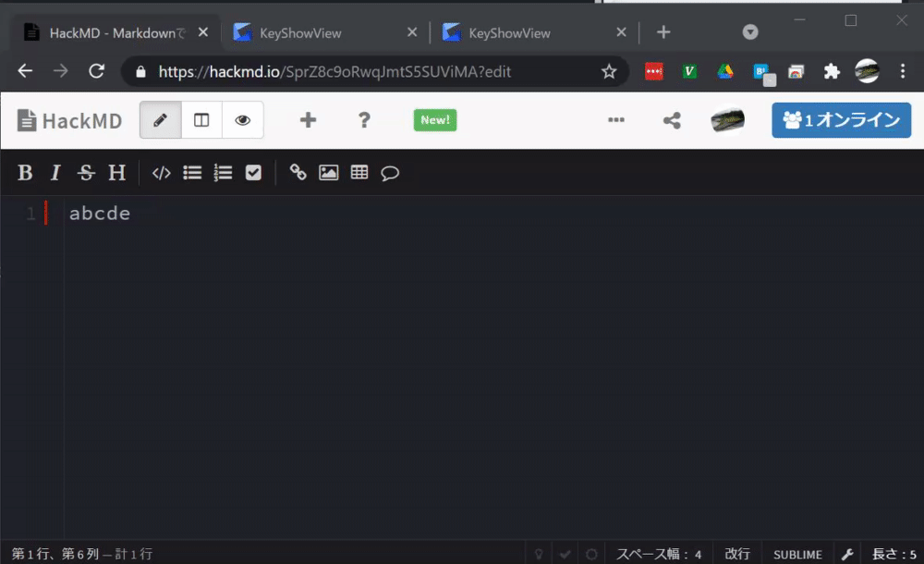The height and width of the screenshot is (564, 924).
Task: Apply strikethrough formatting
Action: click(85, 172)
